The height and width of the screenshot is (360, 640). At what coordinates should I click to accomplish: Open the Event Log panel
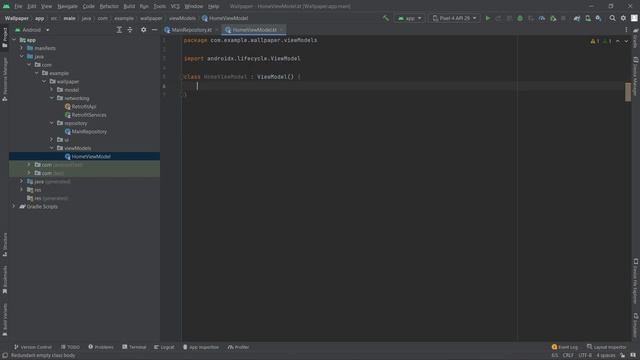pos(565,347)
